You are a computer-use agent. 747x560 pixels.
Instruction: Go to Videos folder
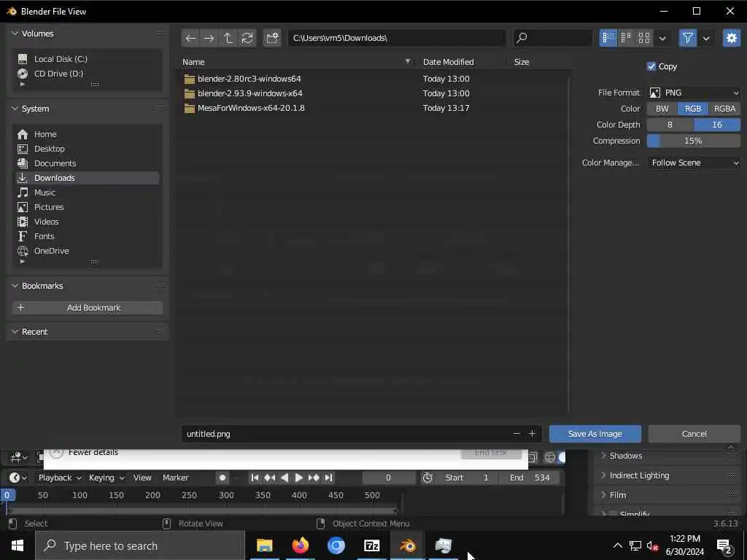[x=88, y=222]
